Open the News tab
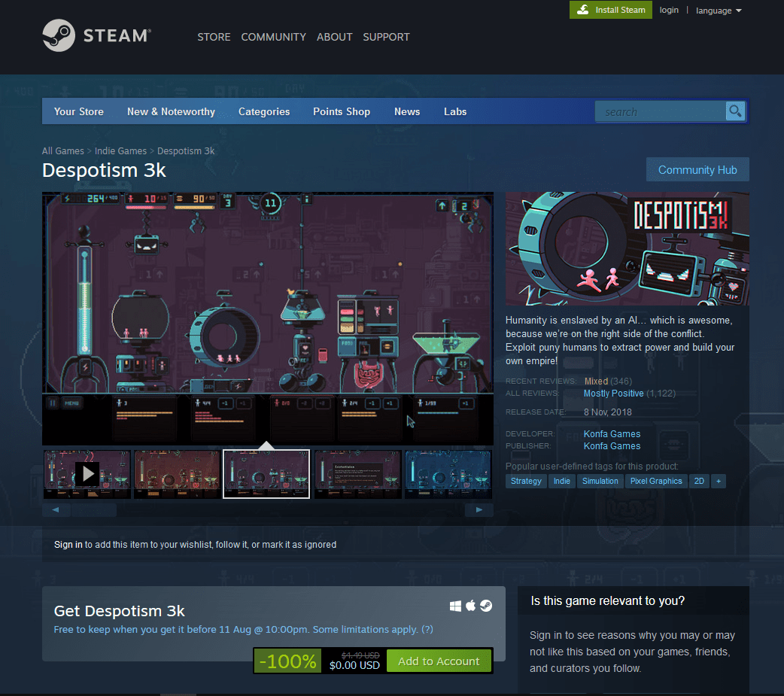Image resolution: width=784 pixels, height=696 pixels. coord(407,111)
